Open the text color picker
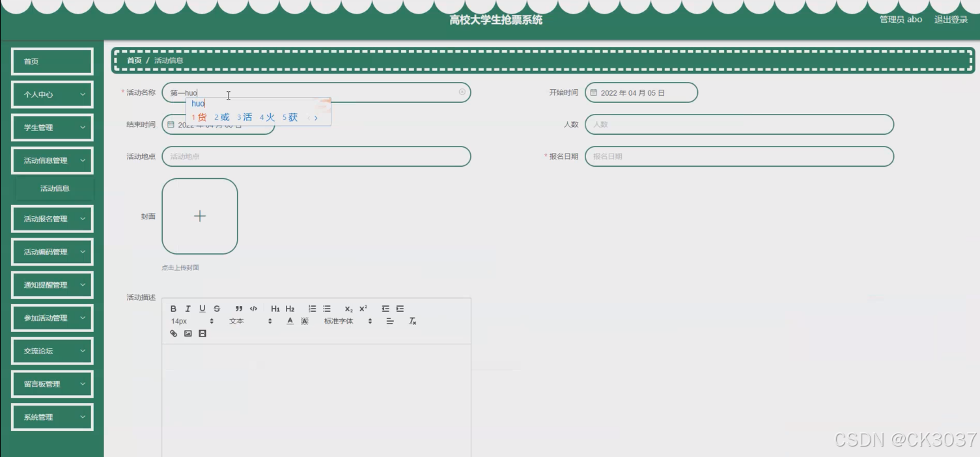 point(290,321)
